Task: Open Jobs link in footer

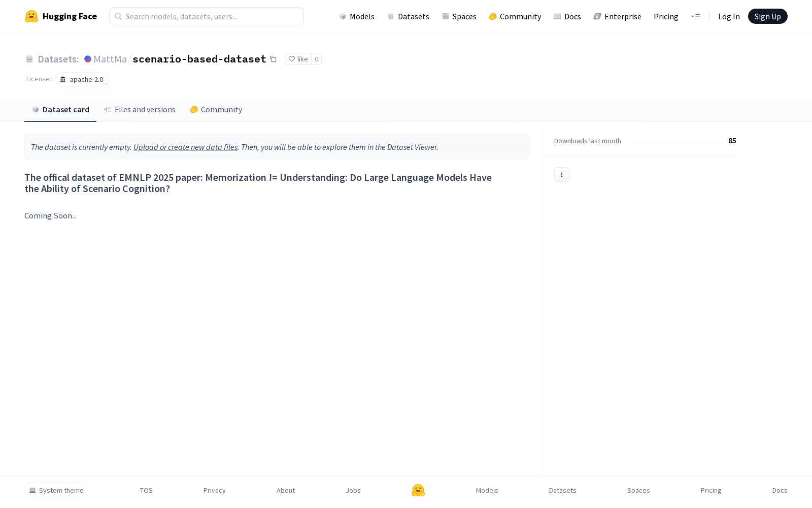Action: [353, 490]
